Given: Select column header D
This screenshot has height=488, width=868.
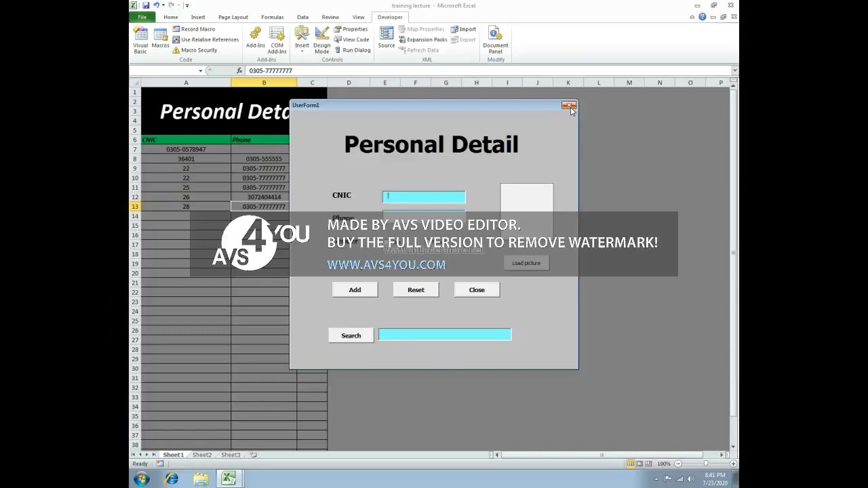Looking at the screenshot, I should (349, 83).
